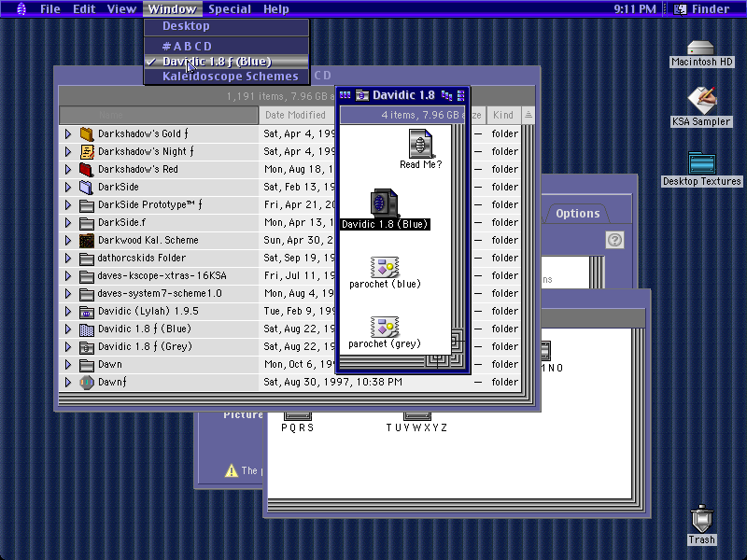Screen dimensions: 747x560
Task: Open the Edit menu
Action: (x=84, y=9)
